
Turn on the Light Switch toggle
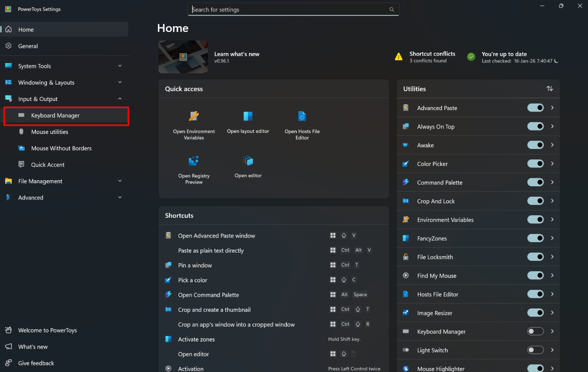coord(535,350)
